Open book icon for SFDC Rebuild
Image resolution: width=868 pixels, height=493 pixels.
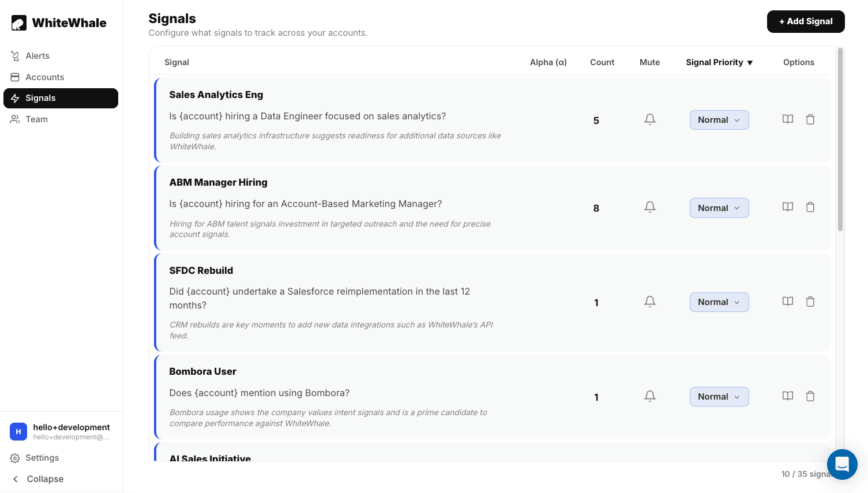pyautogui.click(x=788, y=302)
